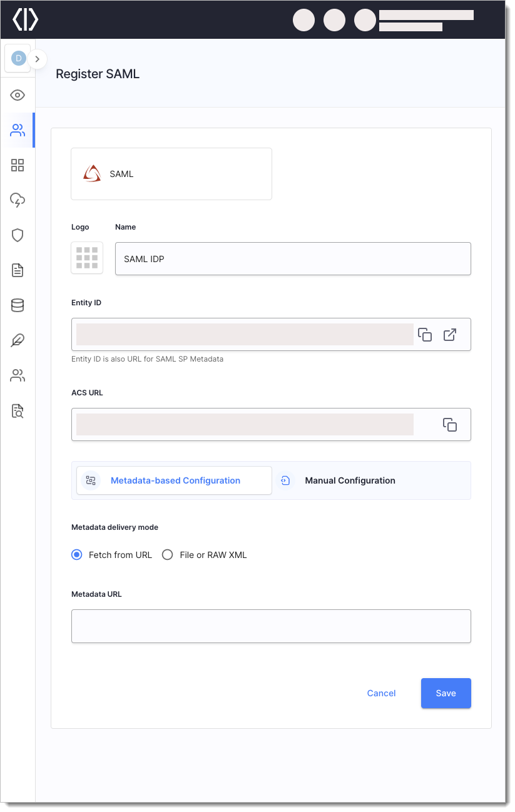Click the Name field containing SAML IDP
515x812 pixels.
pyautogui.click(x=293, y=258)
